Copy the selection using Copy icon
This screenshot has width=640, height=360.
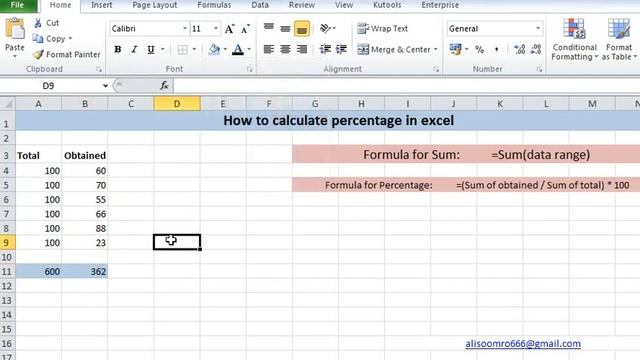coord(38,38)
